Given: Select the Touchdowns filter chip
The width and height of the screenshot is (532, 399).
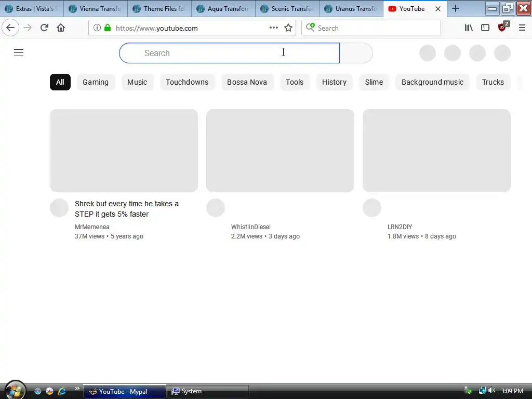Looking at the screenshot, I should point(187,82).
